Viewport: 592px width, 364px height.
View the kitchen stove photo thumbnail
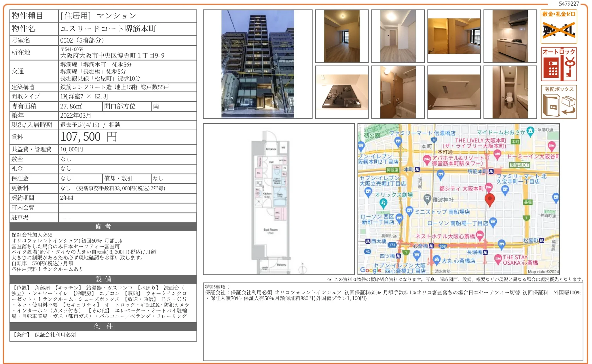[x=343, y=92]
